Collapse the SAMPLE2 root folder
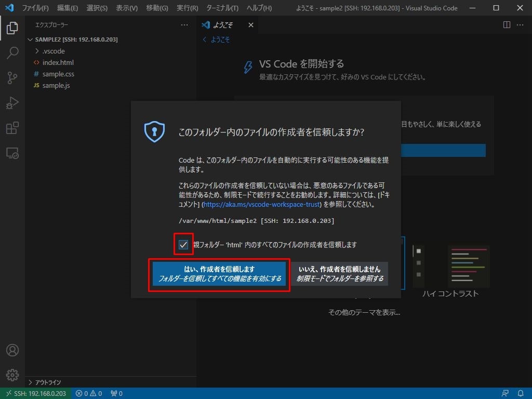The width and height of the screenshot is (532, 399). click(x=76, y=39)
